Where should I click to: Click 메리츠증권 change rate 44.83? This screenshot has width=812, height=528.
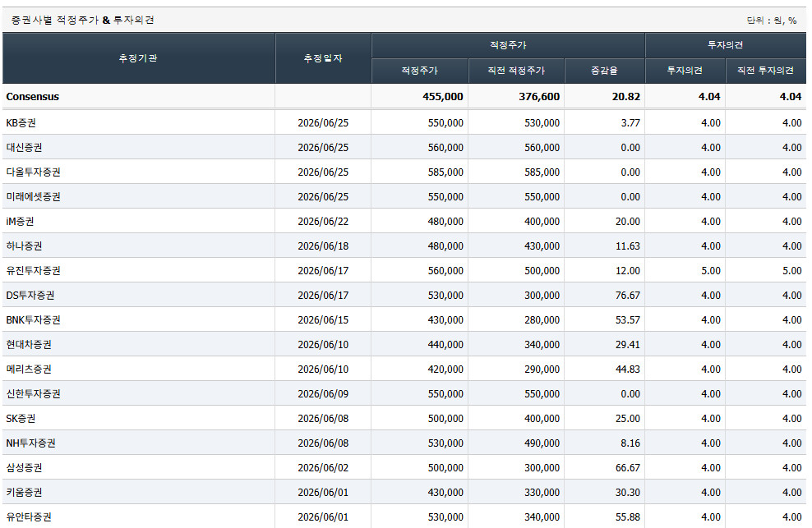pyautogui.click(x=628, y=369)
